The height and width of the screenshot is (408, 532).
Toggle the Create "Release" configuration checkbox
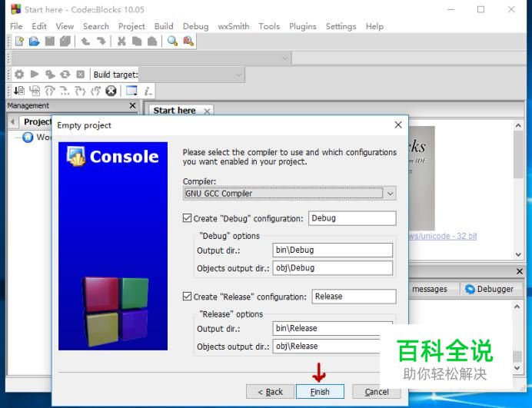187,297
